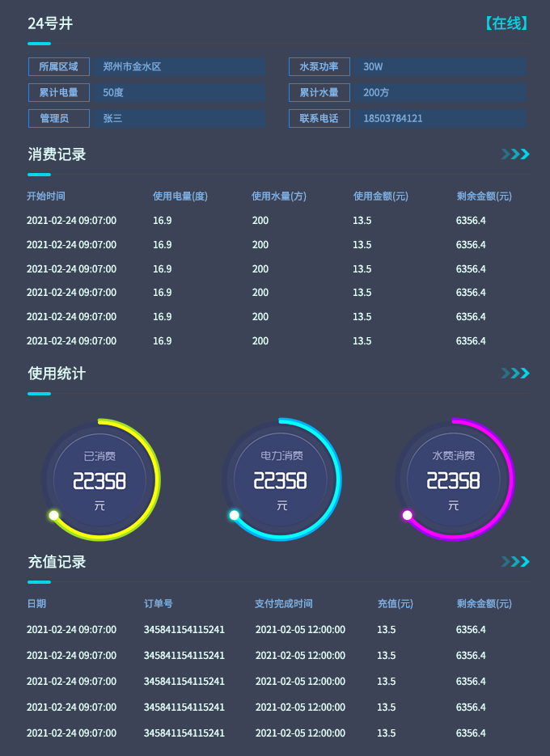Click the white dot on cyan gauge
Screen dimensions: 550x756
coord(234,515)
